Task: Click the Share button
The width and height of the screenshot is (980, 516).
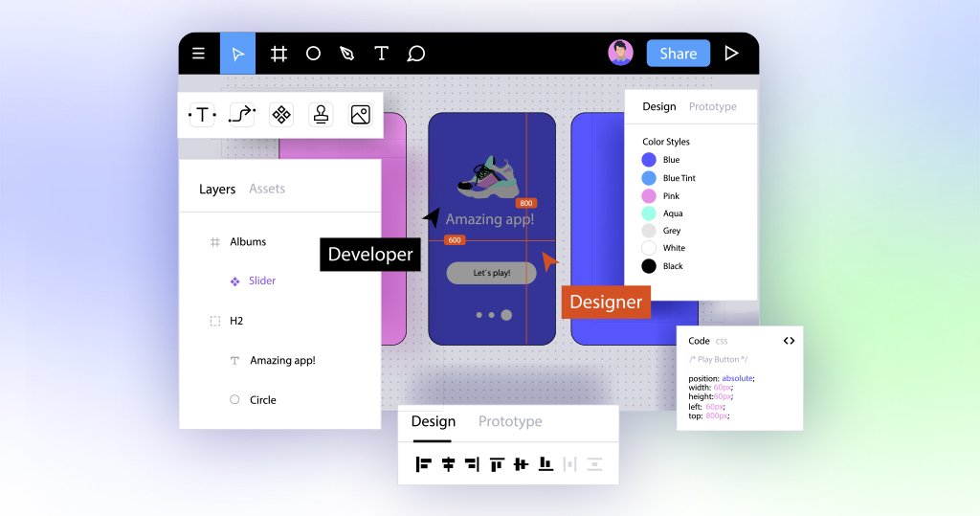Action: coord(678,54)
